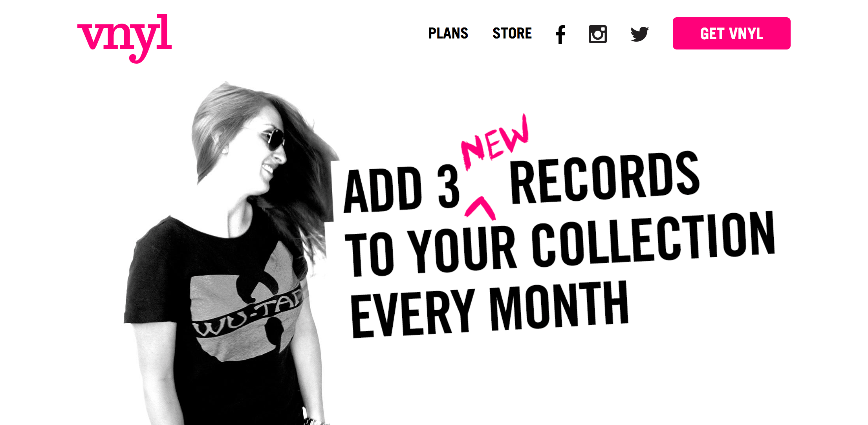Screen dimensions: 868x425
Task: Open the Twitter bird icon
Action: click(x=640, y=34)
